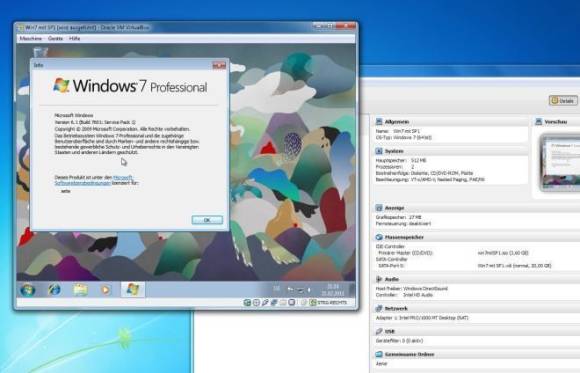The width and height of the screenshot is (580, 373).
Task: Click the mouse integration icon in VM status bar
Action: pyautogui.click(x=304, y=303)
